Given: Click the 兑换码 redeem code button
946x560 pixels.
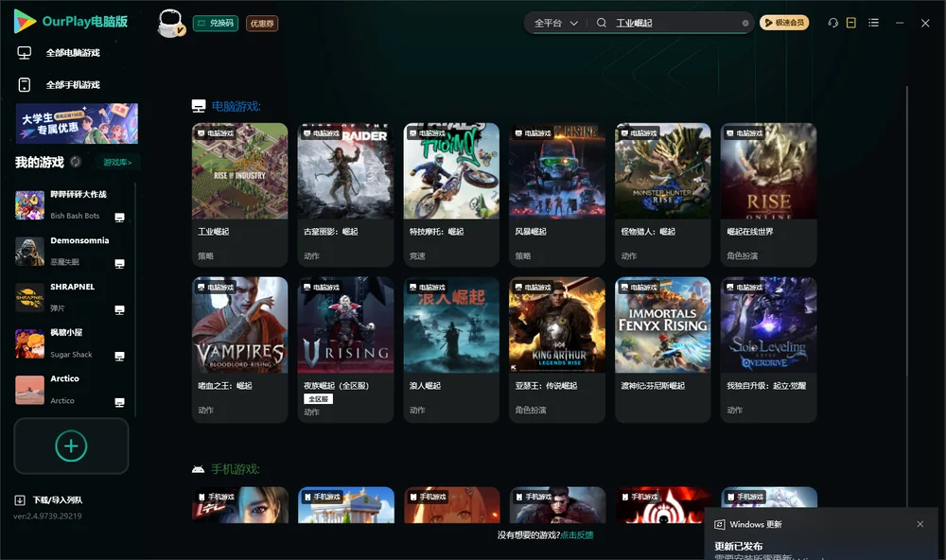Looking at the screenshot, I should click(x=216, y=24).
